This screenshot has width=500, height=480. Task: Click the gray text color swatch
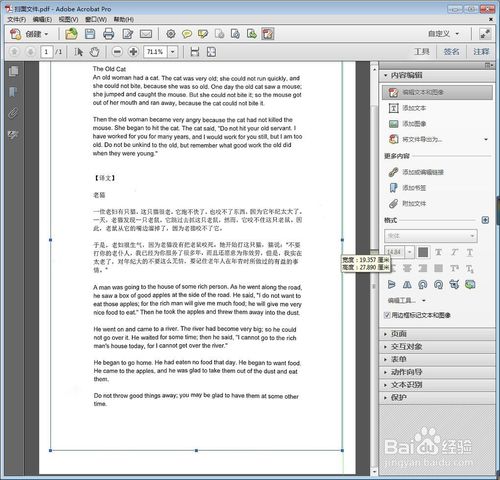(423, 252)
